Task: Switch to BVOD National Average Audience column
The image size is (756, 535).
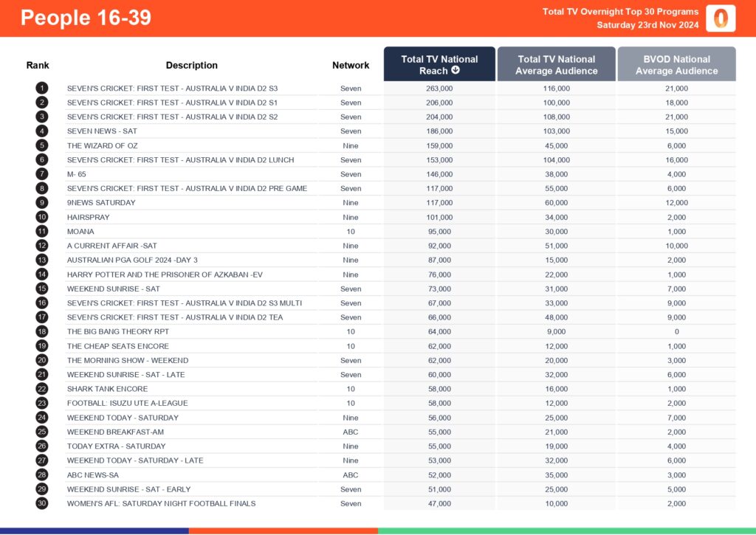Action: click(676, 64)
